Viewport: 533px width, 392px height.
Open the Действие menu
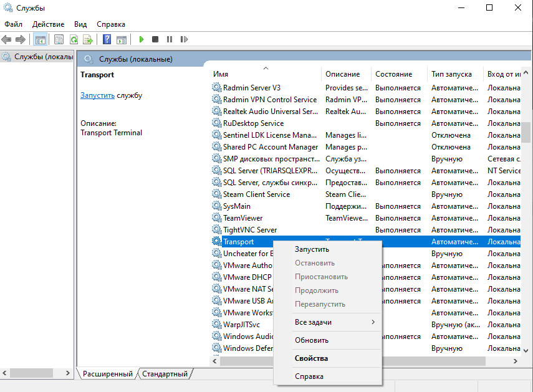(x=48, y=24)
